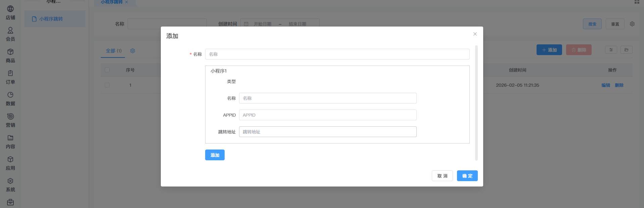Switch to the 小程序跳转 page tab

pos(111,2)
